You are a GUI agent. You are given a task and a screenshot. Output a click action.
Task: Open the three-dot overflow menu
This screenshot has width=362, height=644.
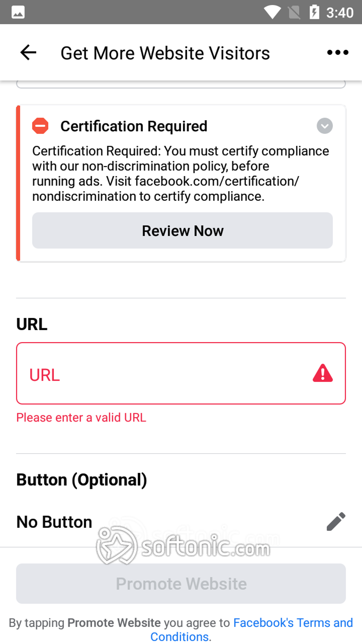338,53
